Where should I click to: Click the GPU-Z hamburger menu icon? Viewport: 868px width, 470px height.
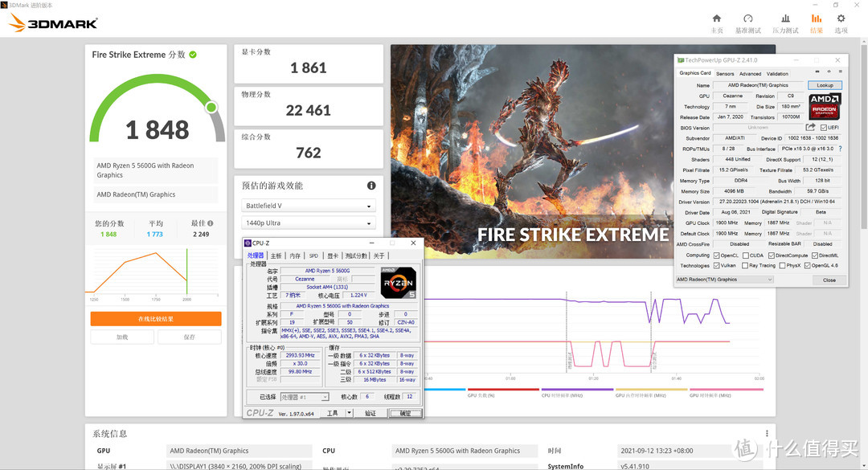point(841,73)
